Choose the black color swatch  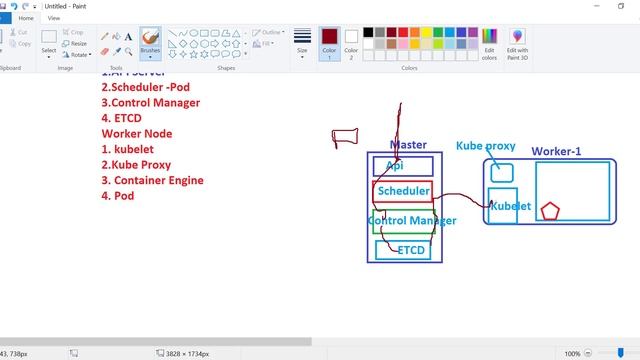pyautogui.click(x=368, y=32)
